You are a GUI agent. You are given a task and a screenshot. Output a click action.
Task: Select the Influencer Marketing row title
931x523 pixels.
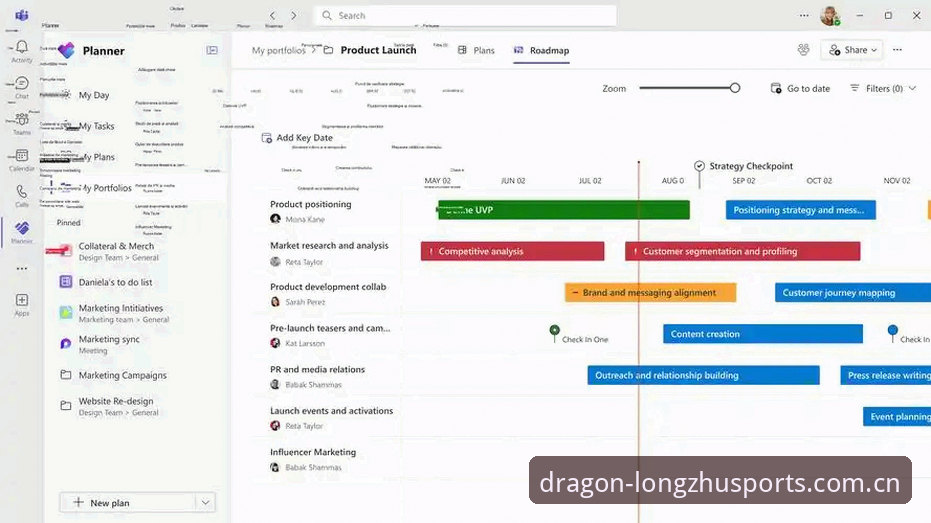[x=313, y=452]
